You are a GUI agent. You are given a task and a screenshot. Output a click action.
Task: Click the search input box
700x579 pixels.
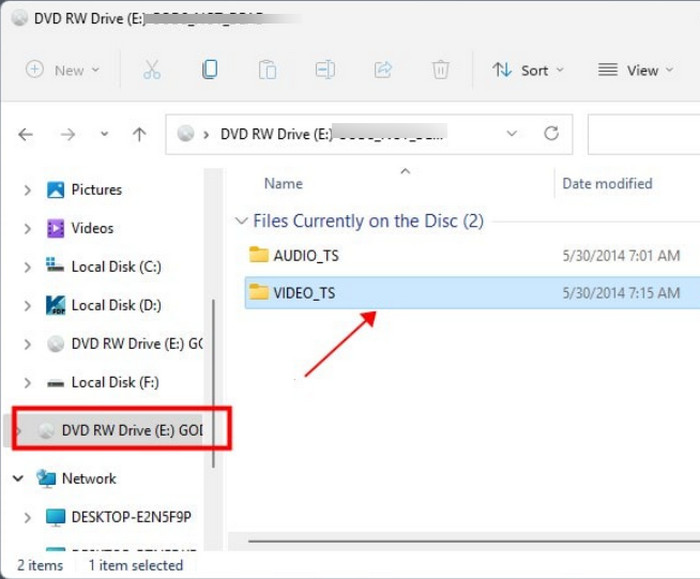coord(644,134)
